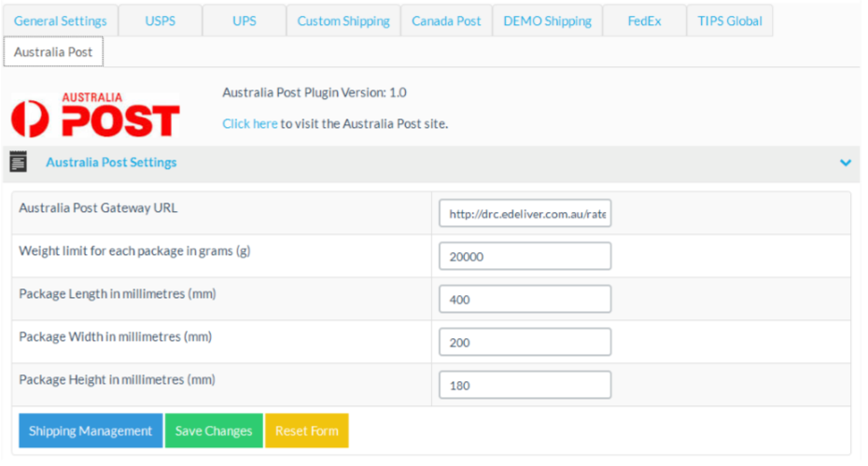
Task: Click the Australia Post tab
Action: pos(53,52)
